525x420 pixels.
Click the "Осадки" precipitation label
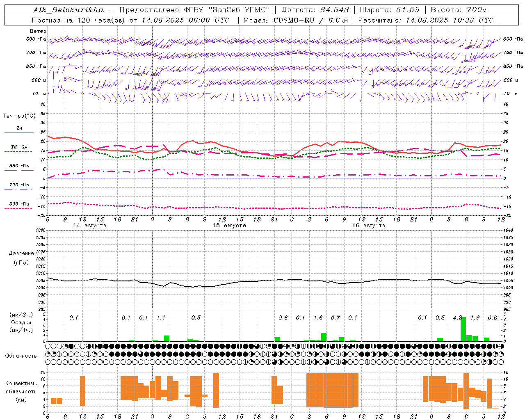(21, 322)
